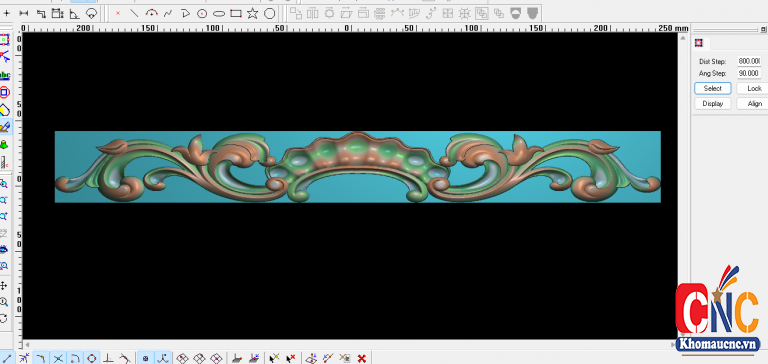Click the first dome-shaped shading icon

[515, 14]
